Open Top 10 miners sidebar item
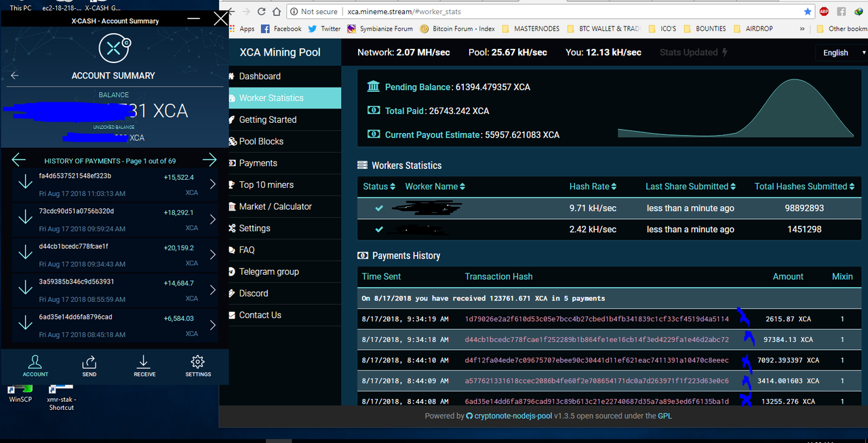 click(285, 185)
